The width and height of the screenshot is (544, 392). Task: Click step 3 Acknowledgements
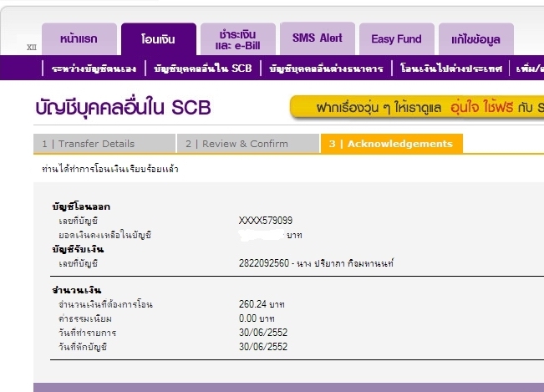pyautogui.click(x=392, y=144)
